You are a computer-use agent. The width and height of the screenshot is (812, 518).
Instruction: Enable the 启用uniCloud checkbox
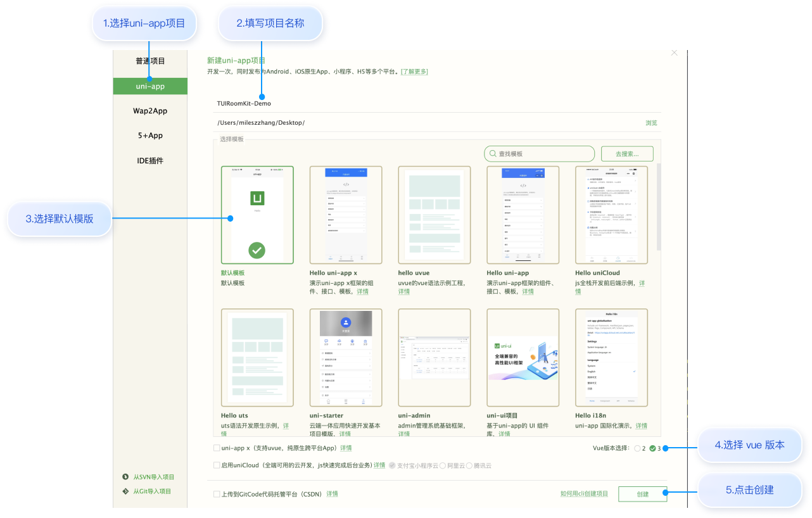point(217,465)
